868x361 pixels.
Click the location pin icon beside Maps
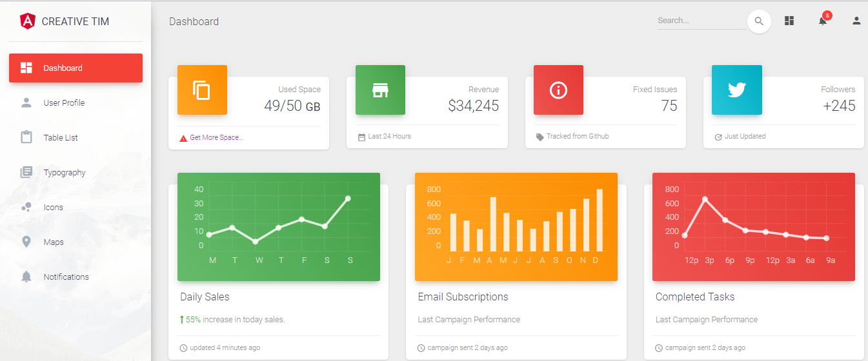tap(26, 242)
